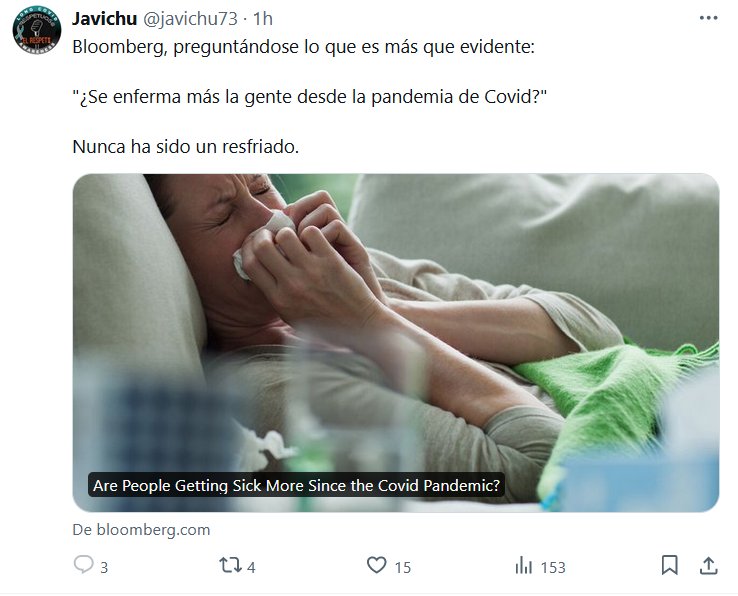Image resolution: width=738 pixels, height=596 pixels.
Task: Click the @javichu73 handle
Action: point(190,19)
